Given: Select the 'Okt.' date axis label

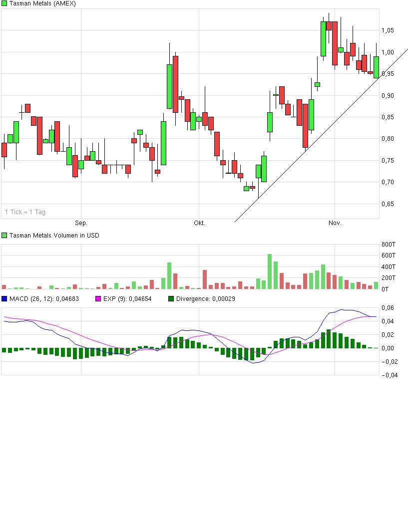Looking at the screenshot, I should (199, 223).
